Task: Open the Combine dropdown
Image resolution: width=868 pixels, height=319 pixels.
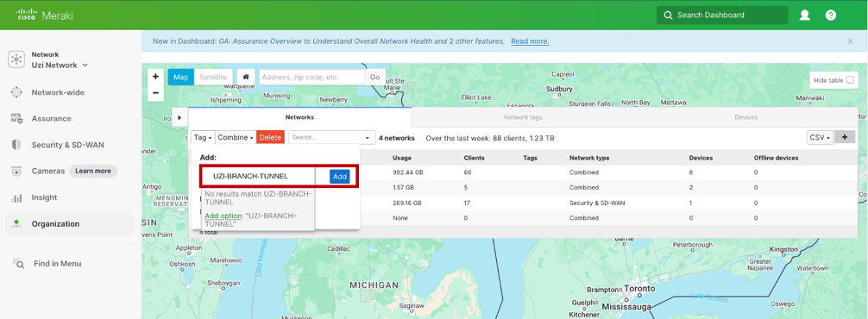Action: click(236, 137)
